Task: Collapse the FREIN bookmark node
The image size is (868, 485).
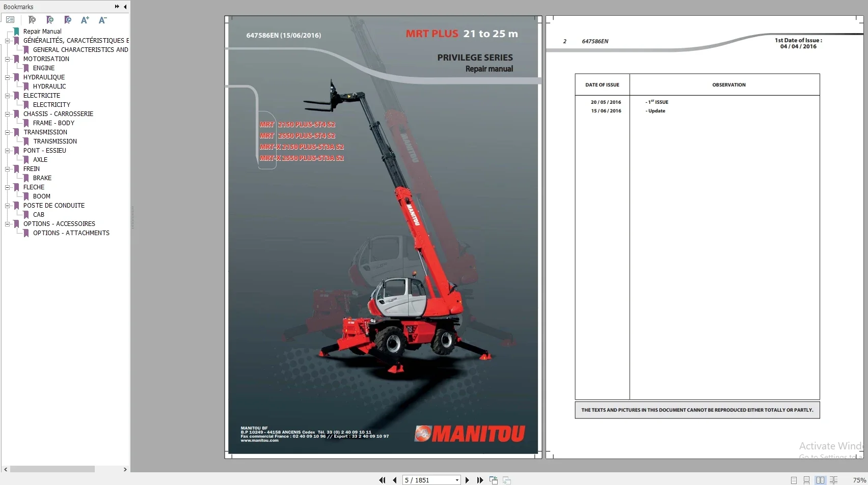Action: pyautogui.click(x=7, y=169)
